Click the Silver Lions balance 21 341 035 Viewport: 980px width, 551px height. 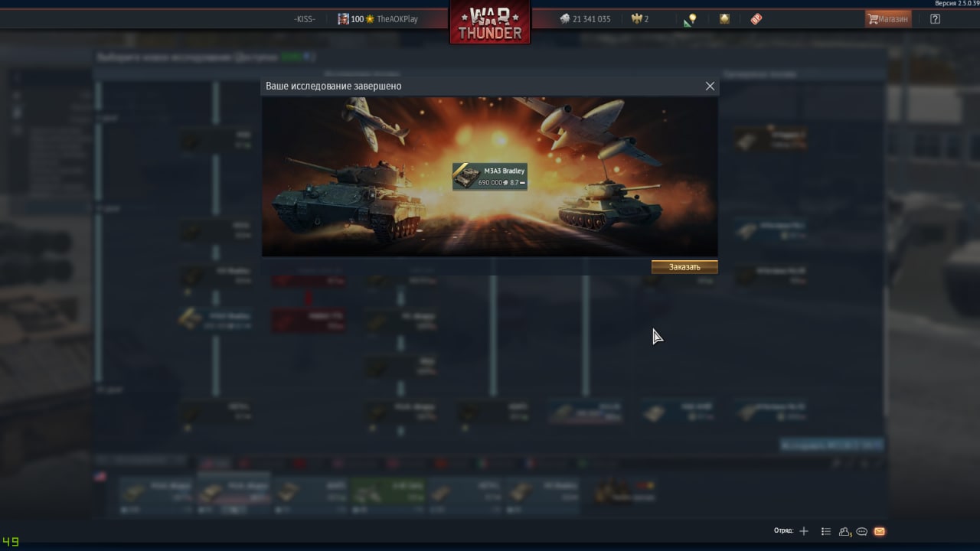coord(585,19)
